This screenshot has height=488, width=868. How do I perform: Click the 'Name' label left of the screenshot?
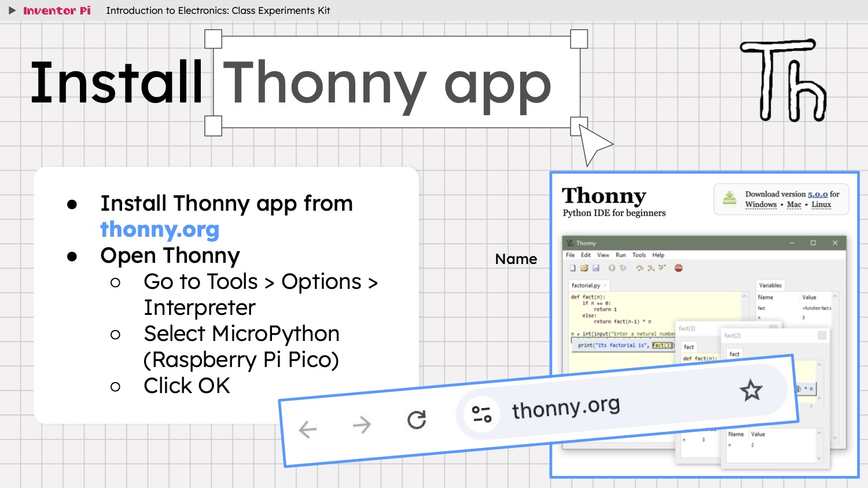516,259
